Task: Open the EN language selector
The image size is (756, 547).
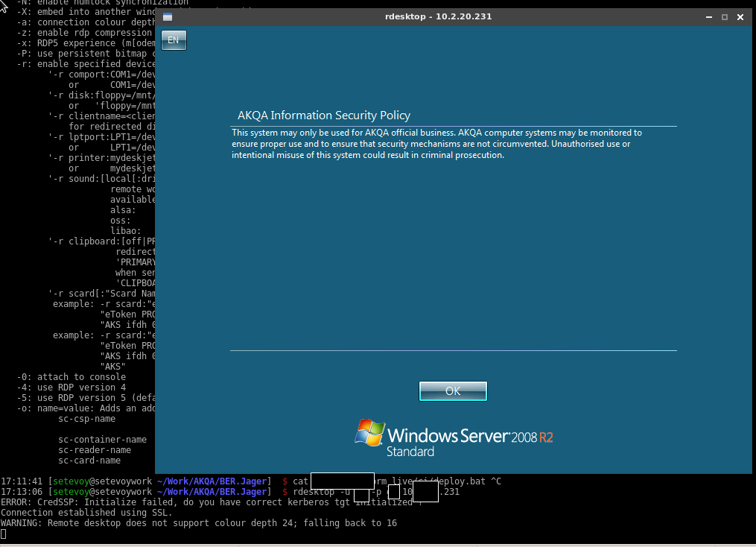Action: (174, 40)
